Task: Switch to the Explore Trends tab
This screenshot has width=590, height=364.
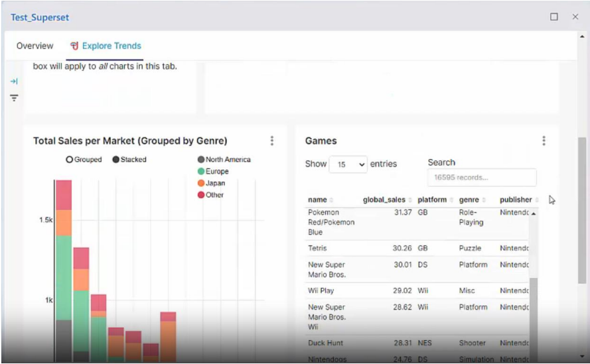Action: click(106, 46)
